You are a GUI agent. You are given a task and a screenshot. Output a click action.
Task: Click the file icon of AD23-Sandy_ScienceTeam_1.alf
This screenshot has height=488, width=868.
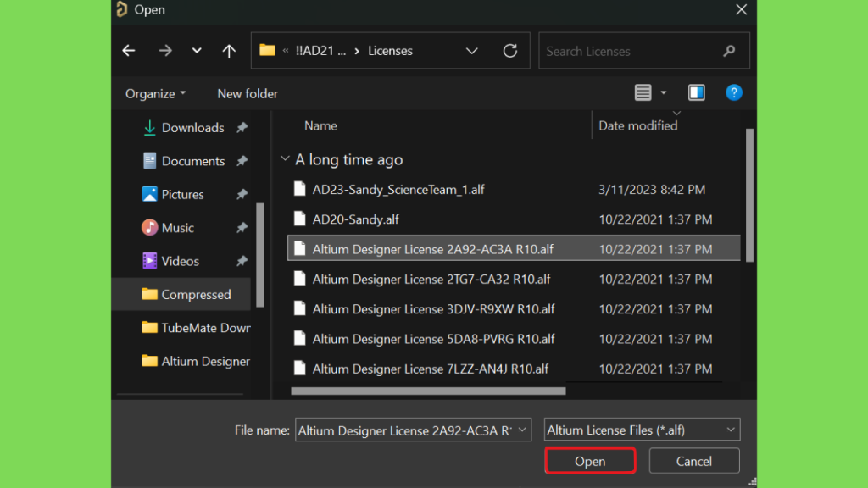tap(299, 189)
